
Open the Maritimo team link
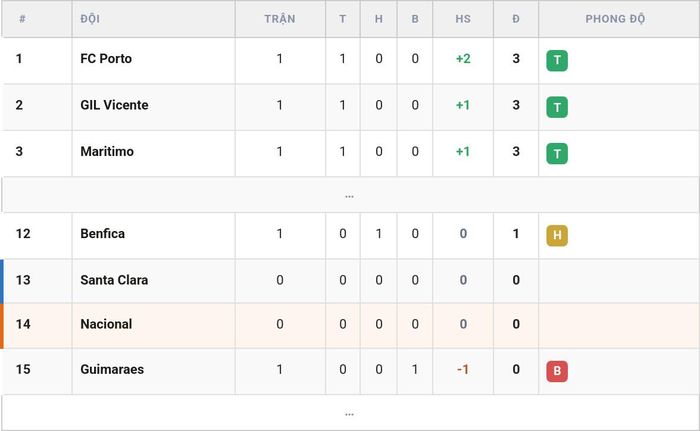pyautogui.click(x=107, y=151)
